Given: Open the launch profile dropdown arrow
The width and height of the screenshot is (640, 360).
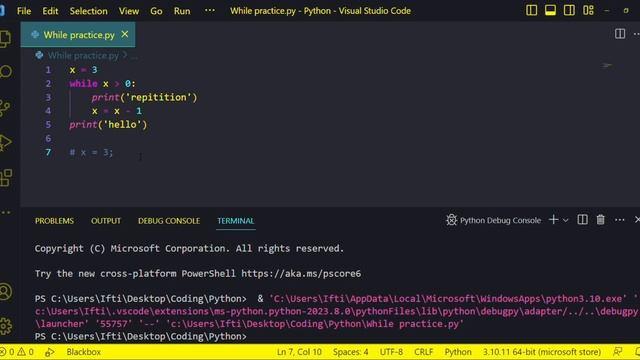Looking at the screenshot, I should (566, 220).
